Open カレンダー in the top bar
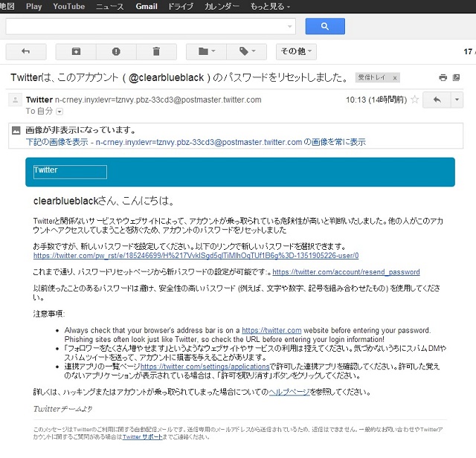This screenshot has height=458, width=476. click(222, 7)
